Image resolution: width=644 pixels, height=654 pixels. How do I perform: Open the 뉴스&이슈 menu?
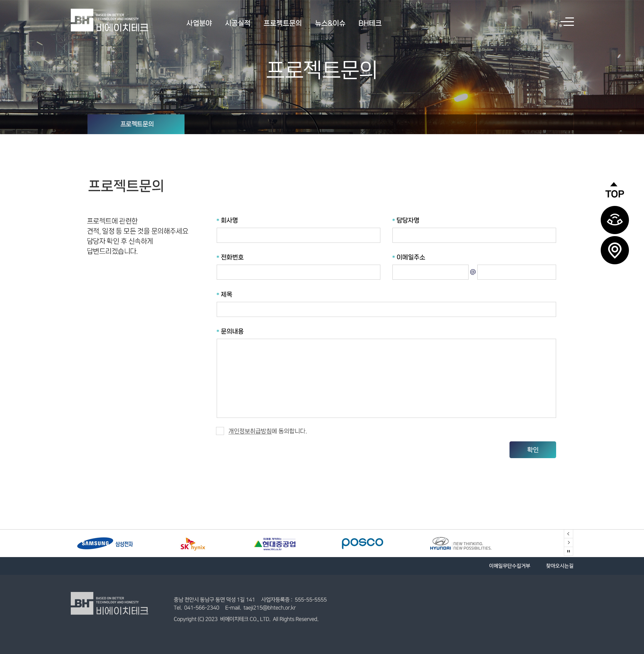pyautogui.click(x=330, y=23)
